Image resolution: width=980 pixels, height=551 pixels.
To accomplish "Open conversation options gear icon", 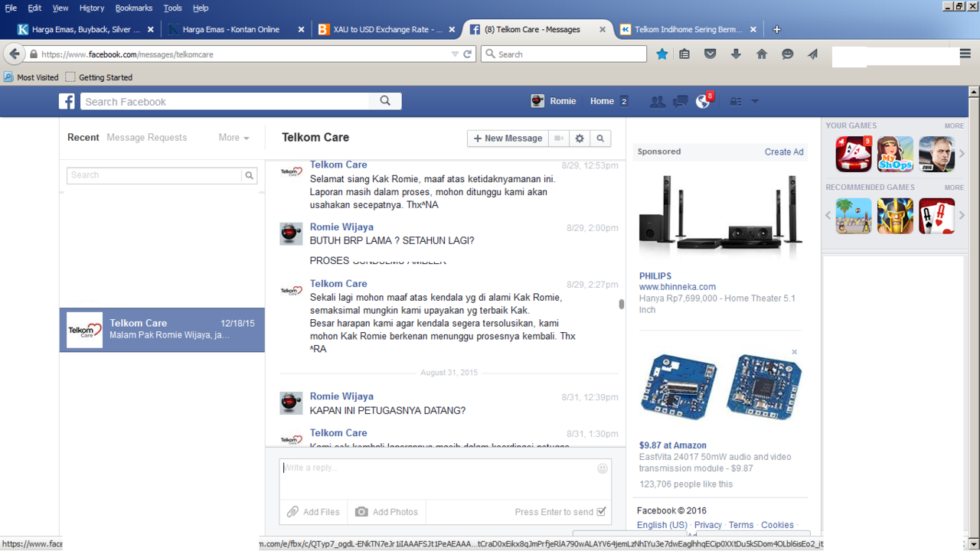I will click(x=580, y=139).
